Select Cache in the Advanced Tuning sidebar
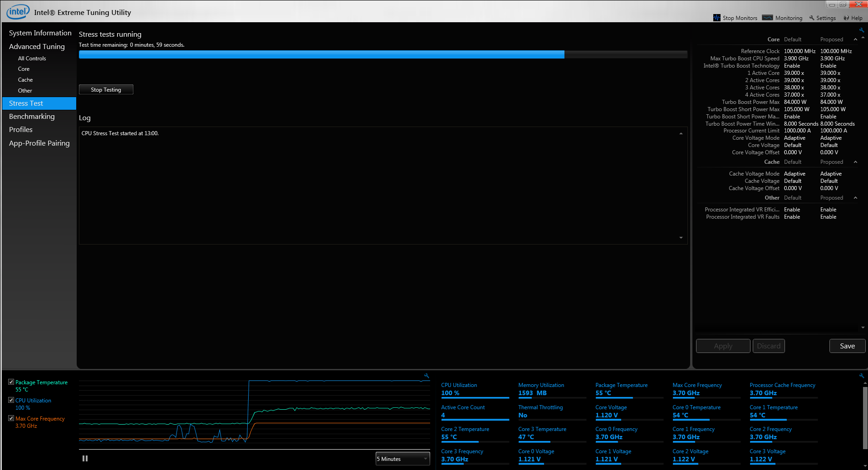This screenshot has height=470, width=868. [x=25, y=80]
